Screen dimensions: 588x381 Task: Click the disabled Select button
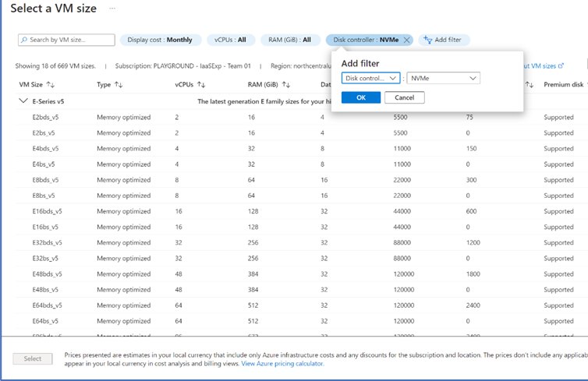[33, 358]
